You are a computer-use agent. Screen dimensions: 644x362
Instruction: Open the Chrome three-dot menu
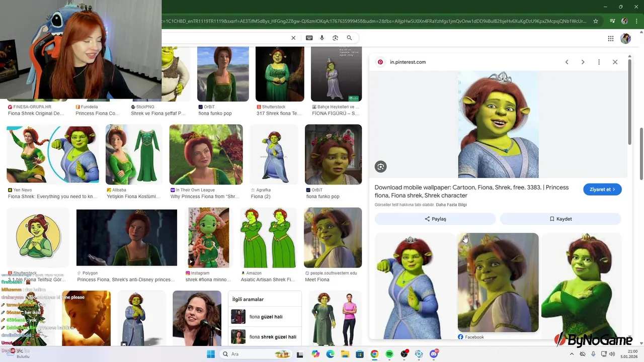(x=637, y=21)
